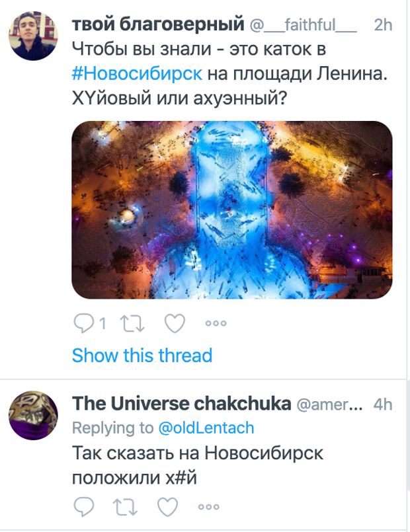Open the @oldLentach mention link
The height and width of the screenshot is (532, 410).
(206, 428)
